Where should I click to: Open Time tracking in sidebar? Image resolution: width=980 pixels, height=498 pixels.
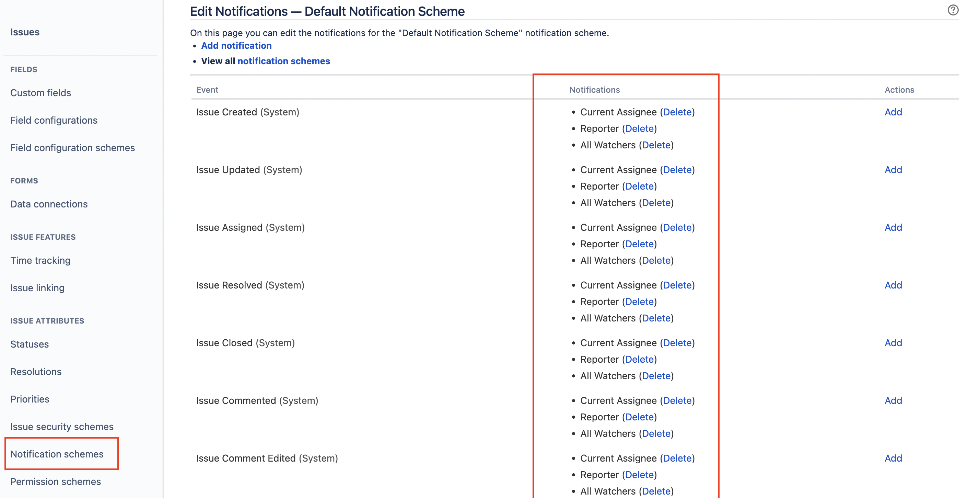tap(40, 260)
